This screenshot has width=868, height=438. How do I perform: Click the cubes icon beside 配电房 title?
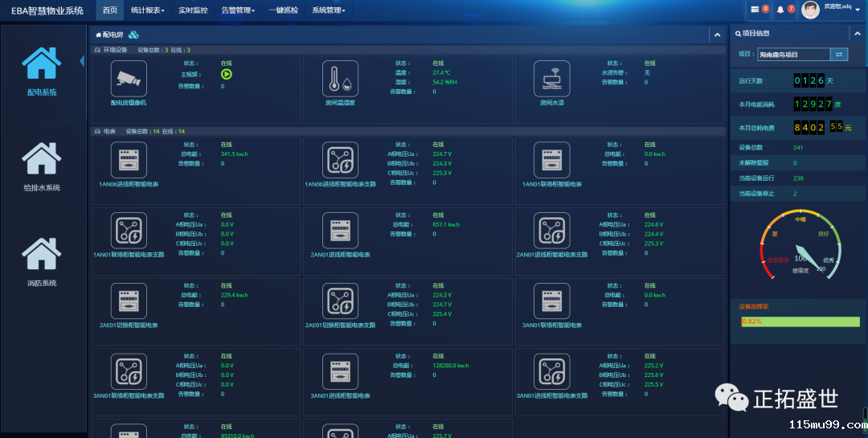(x=133, y=35)
